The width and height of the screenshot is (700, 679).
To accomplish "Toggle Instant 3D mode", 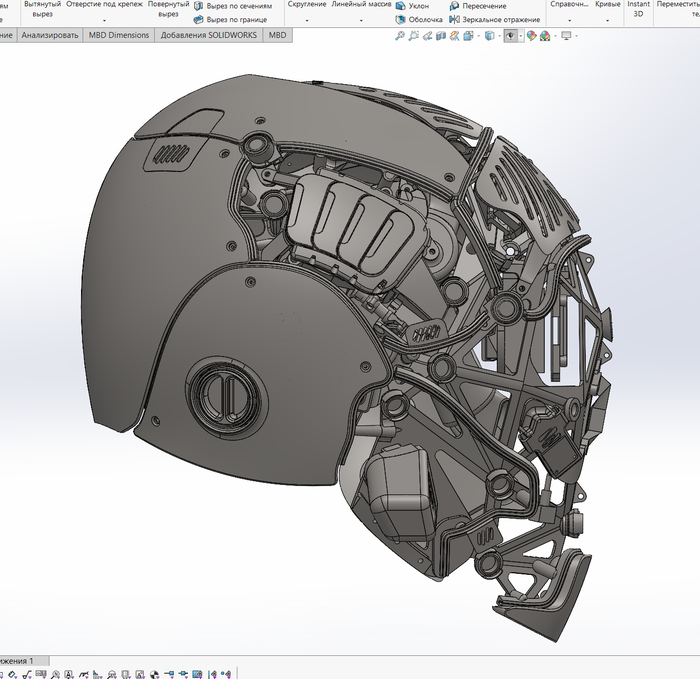I will point(638,9).
